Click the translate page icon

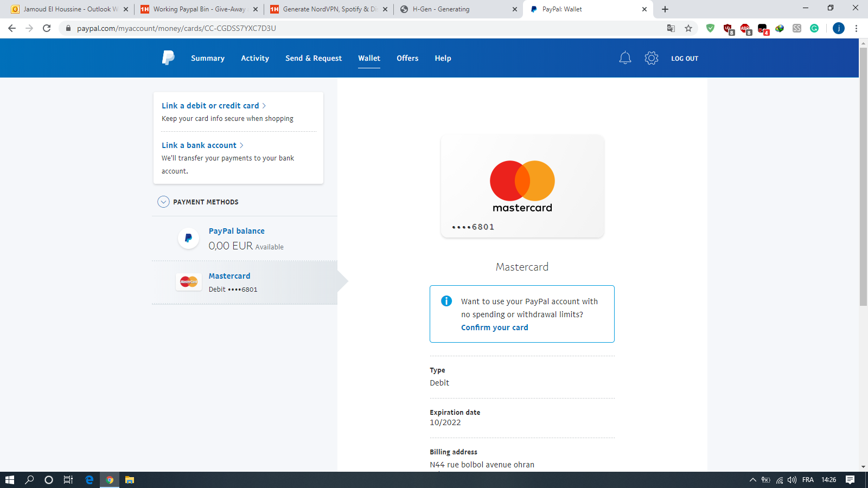(671, 28)
